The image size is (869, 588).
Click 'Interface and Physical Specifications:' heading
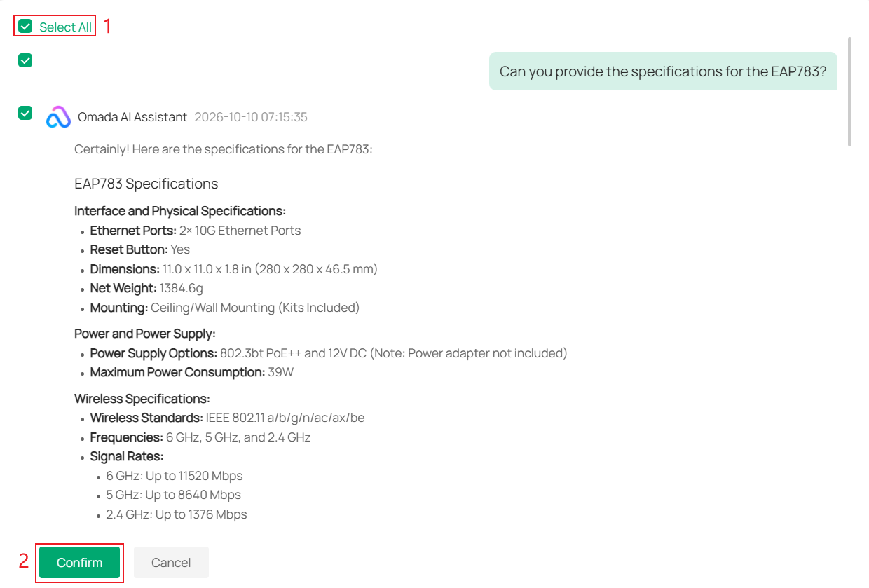180,211
